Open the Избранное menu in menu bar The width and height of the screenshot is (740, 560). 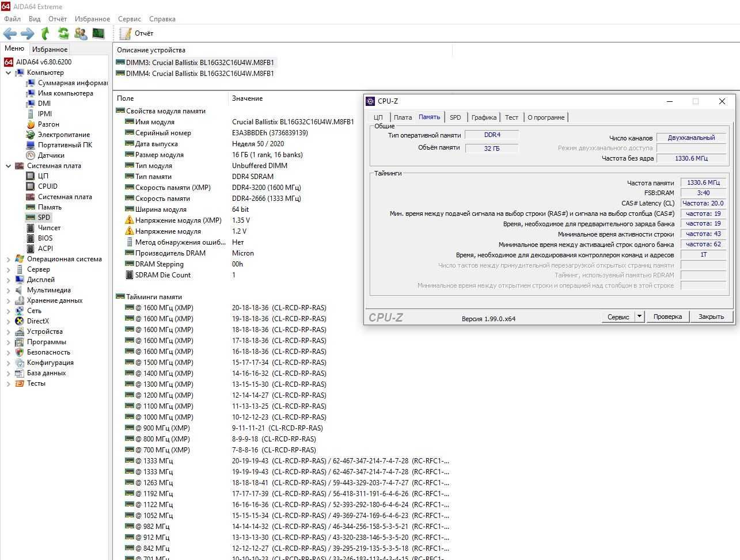click(92, 19)
